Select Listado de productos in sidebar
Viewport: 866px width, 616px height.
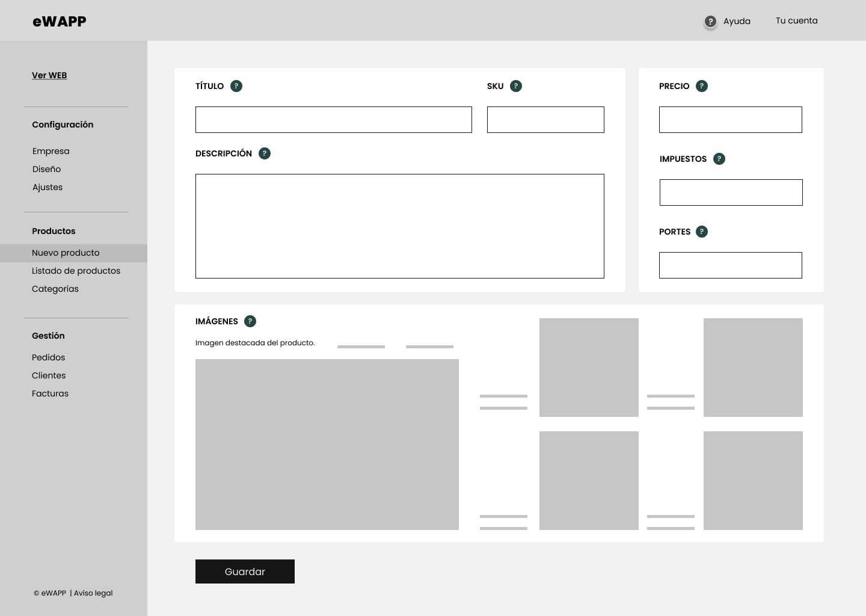click(x=76, y=271)
